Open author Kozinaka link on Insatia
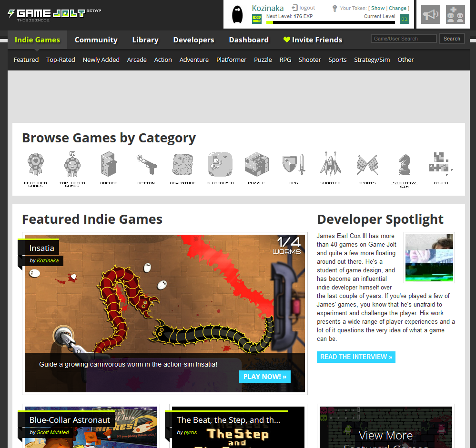The height and width of the screenshot is (448, 476). 48,260
